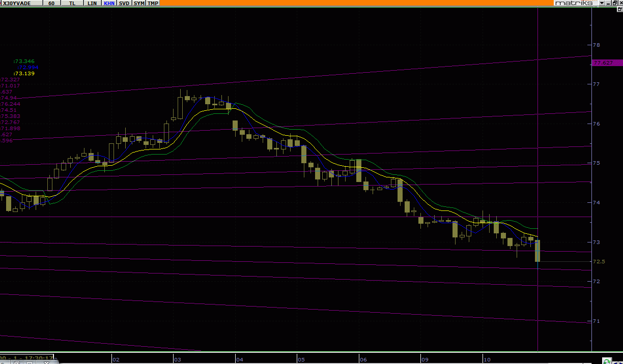The image size is (623, 364).
Task: Click the green refresh icon at bottom right
Action: [x=607, y=361]
